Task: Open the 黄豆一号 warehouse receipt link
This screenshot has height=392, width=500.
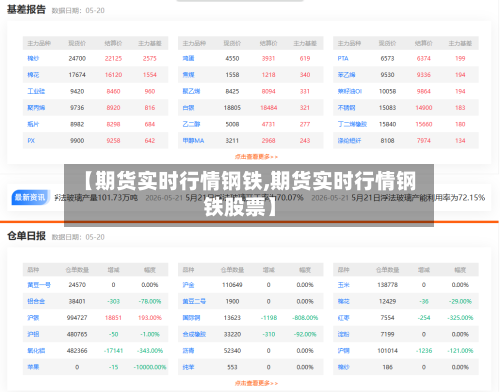Action: (x=39, y=285)
